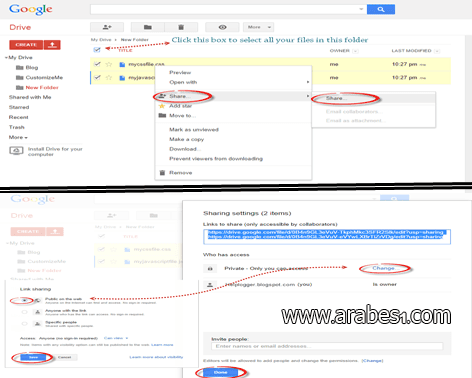Click the Preview eye toolbar icon
Viewport: 472px width, 378px height.
pyautogui.click(x=222, y=27)
